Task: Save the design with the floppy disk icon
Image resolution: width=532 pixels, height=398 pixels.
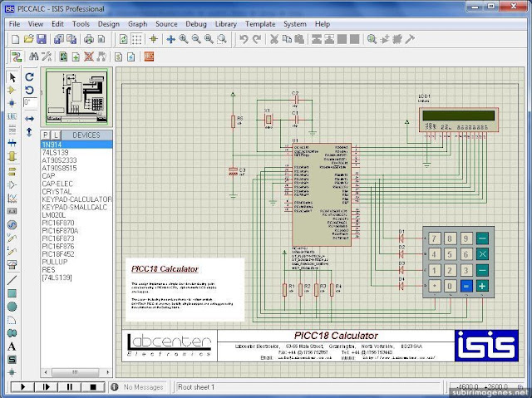Action: click(x=42, y=39)
